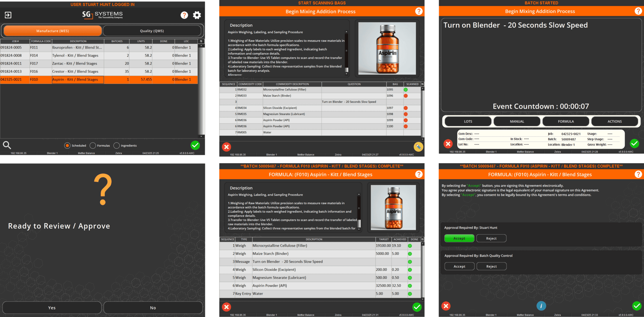Image resolution: width=644 pixels, height=317 pixels.
Task: Select the Scheduled radio button
Action: click(x=67, y=146)
